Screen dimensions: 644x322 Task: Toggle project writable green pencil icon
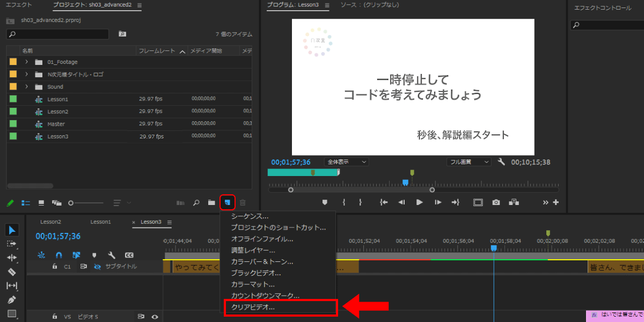(x=10, y=203)
